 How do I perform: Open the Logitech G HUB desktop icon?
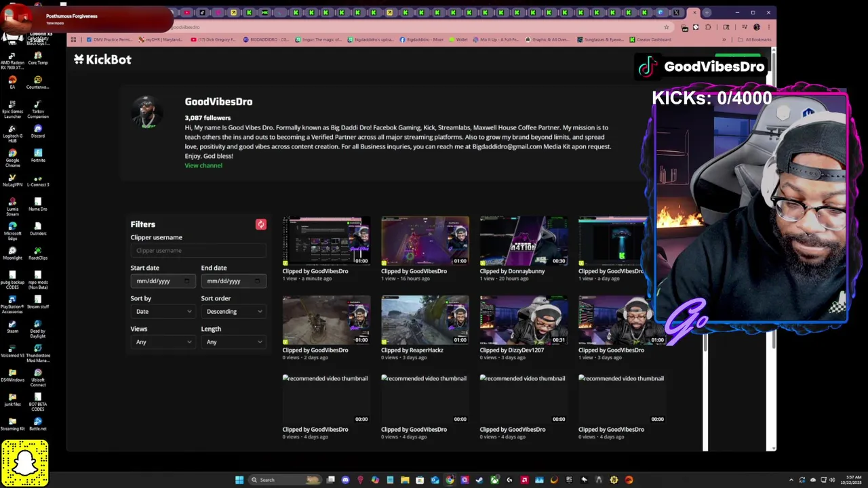pos(12,134)
